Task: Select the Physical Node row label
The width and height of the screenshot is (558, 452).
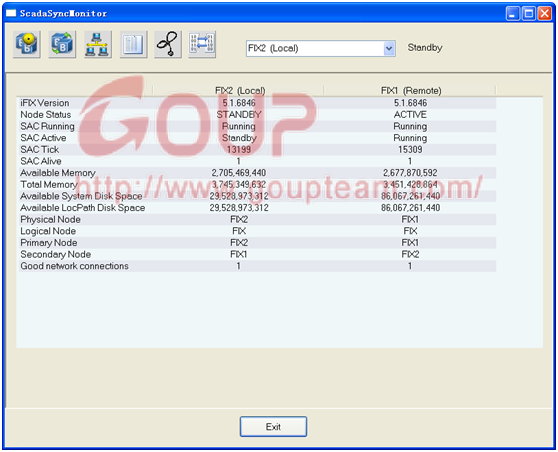Action: point(50,220)
